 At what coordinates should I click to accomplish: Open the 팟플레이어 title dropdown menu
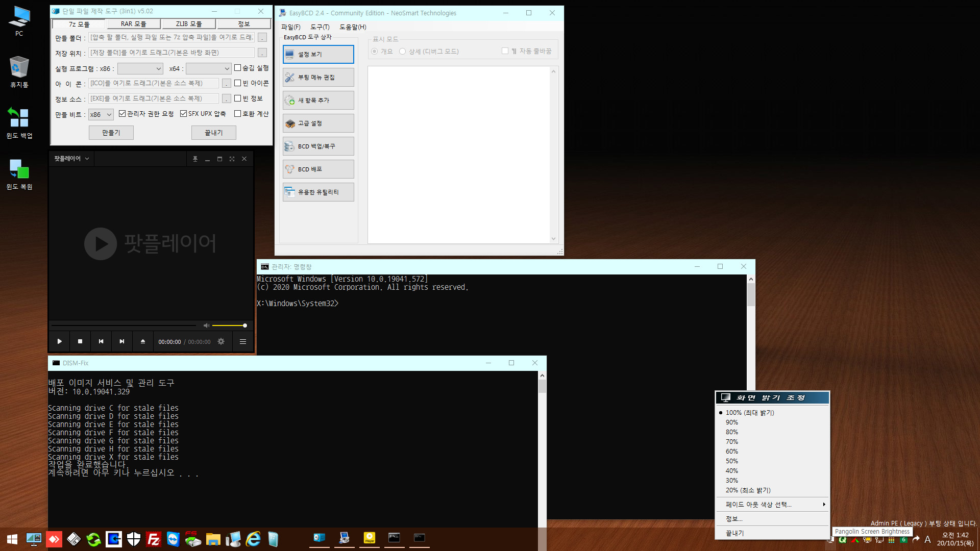click(71, 159)
